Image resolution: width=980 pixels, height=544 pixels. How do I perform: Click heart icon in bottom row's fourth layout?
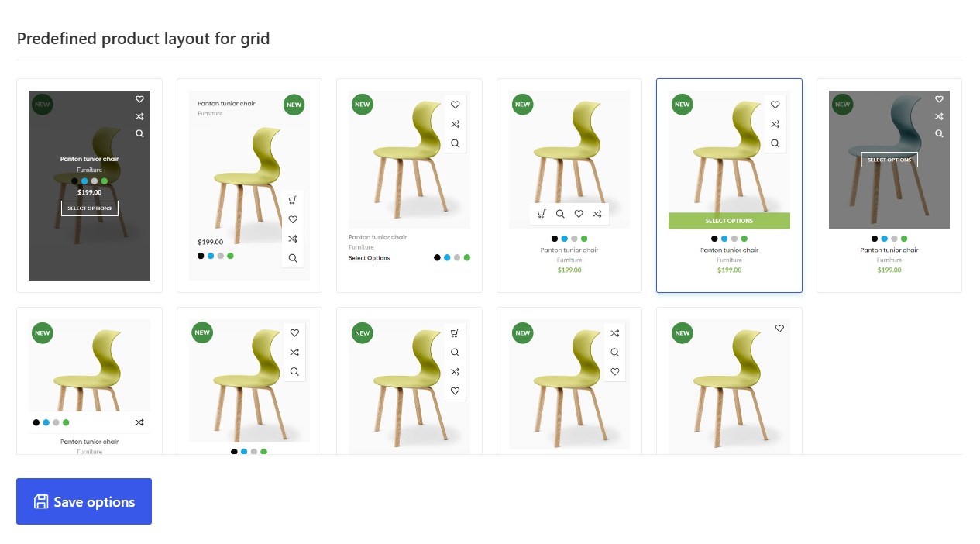pyautogui.click(x=614, y=372)
